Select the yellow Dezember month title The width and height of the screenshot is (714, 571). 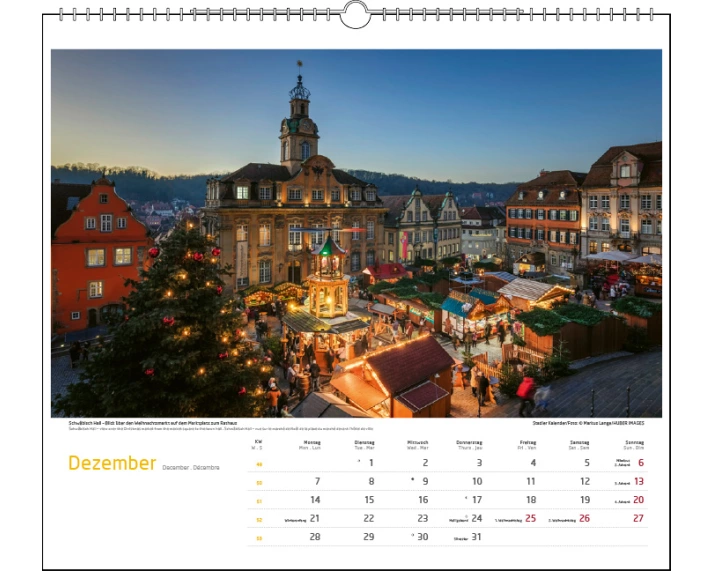click(x=112, y=463)
